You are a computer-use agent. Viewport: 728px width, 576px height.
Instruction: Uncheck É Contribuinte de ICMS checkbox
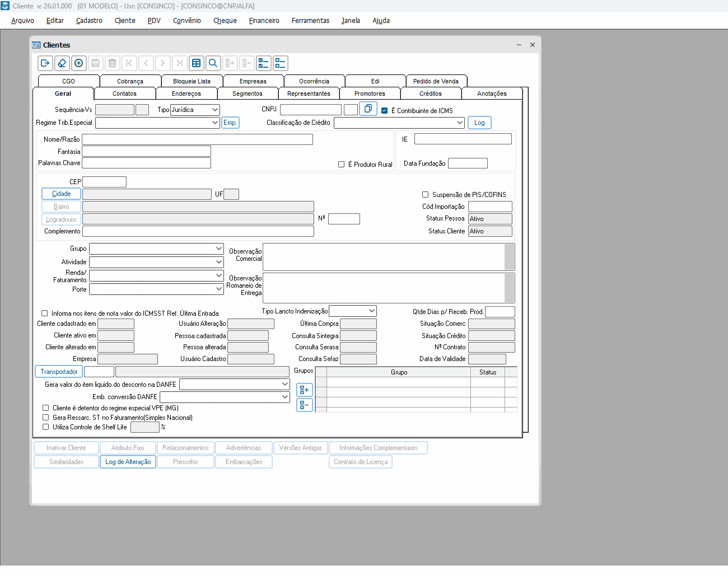click(x=385, y=111)
